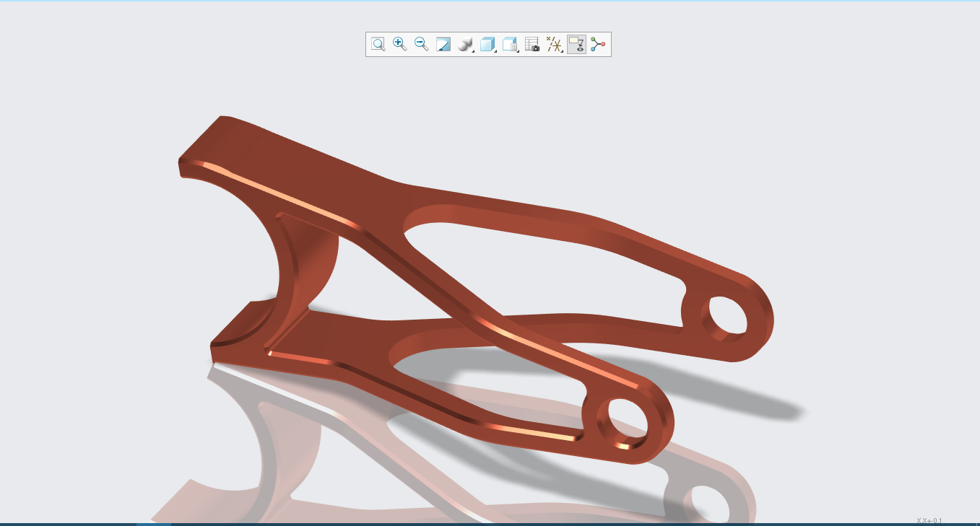980x526 pixels.
Task: Open the Display Style sphere-and-cube dropdown
Action: click(466, 44)
